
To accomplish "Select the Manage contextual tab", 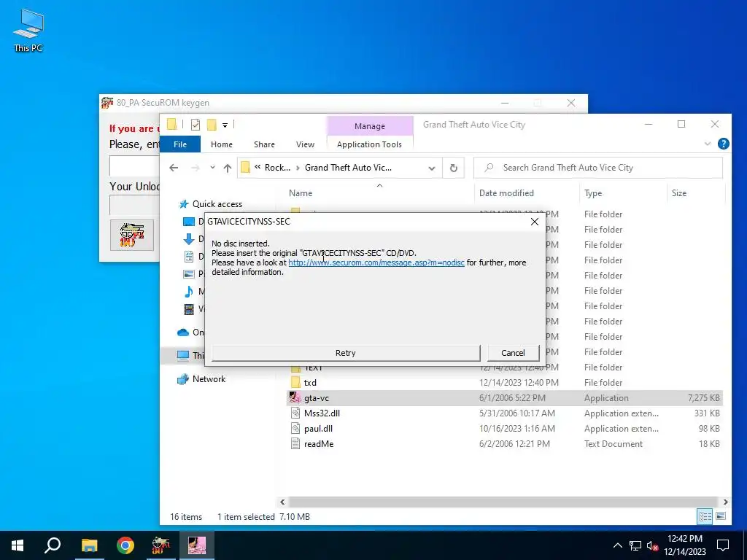I will (x=370, y=126).
